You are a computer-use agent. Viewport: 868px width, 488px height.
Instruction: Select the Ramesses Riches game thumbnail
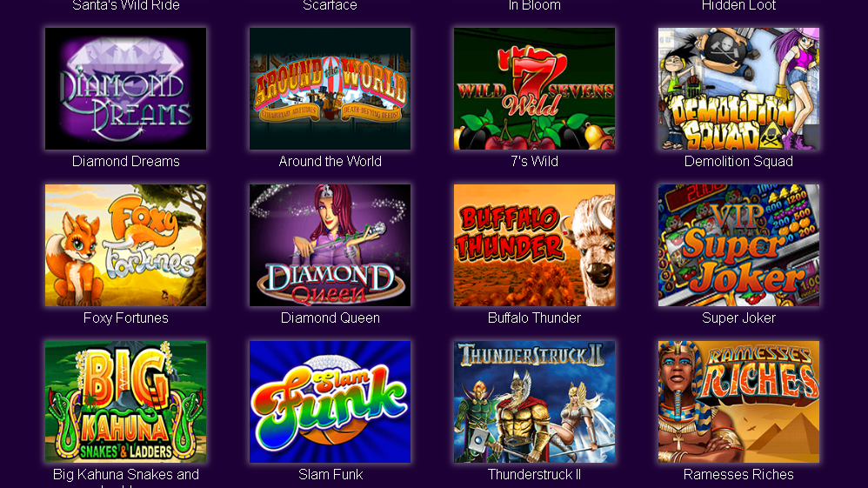point(738,402)
